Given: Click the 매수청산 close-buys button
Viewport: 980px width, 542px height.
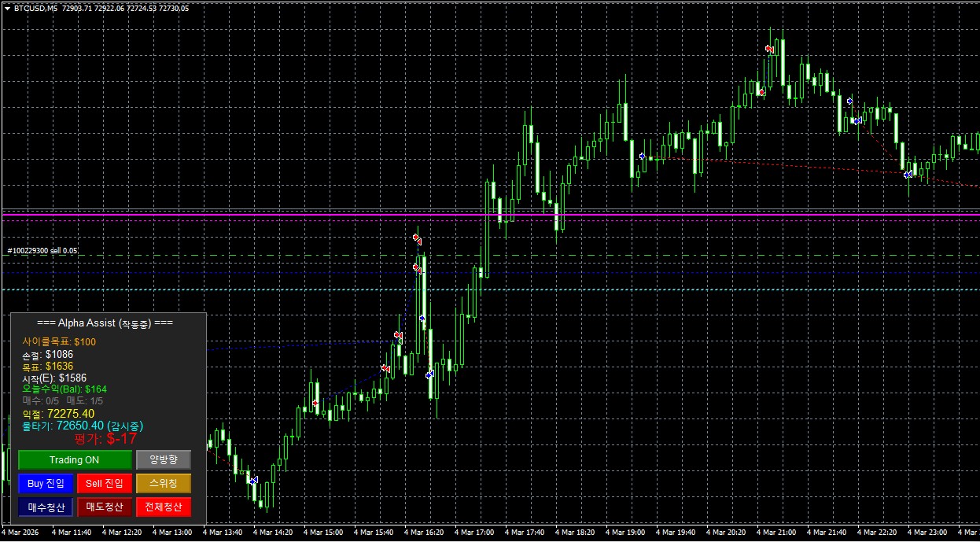Looking at the screenshot, I should coord(46,507).
